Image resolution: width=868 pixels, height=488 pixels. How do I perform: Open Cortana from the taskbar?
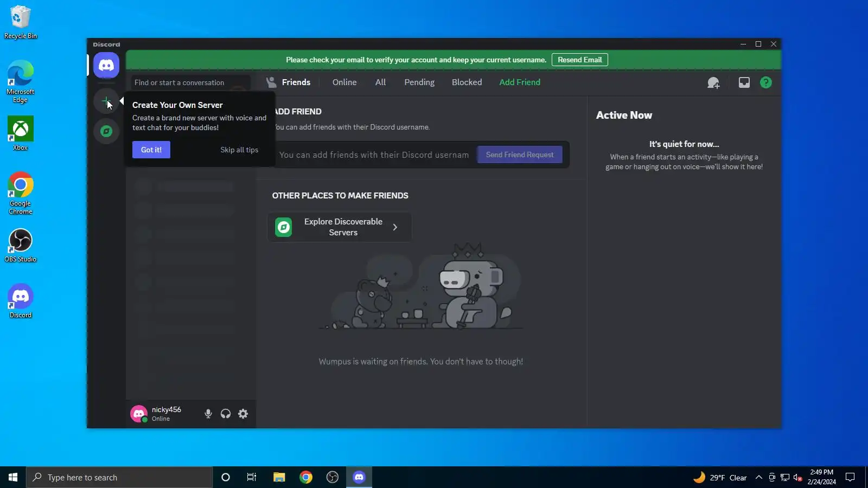pos(226,477)
